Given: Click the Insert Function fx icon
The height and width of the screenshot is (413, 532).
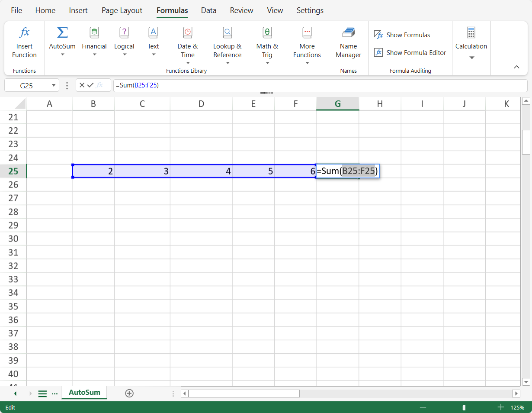Looking at the screenshot, I should coord(25,32).
